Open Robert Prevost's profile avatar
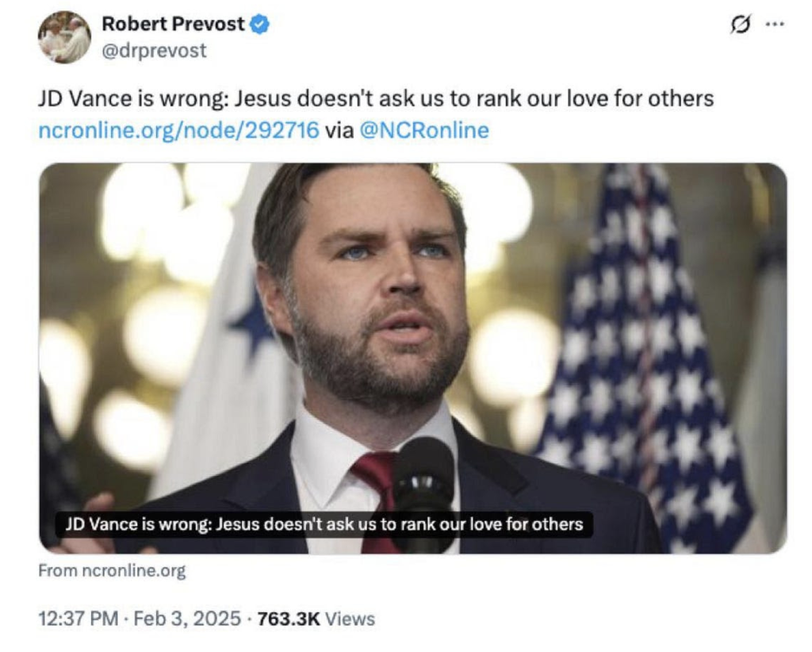Image resolution: width=812 pixels, height=652 pixels. [x=64, y=37]
